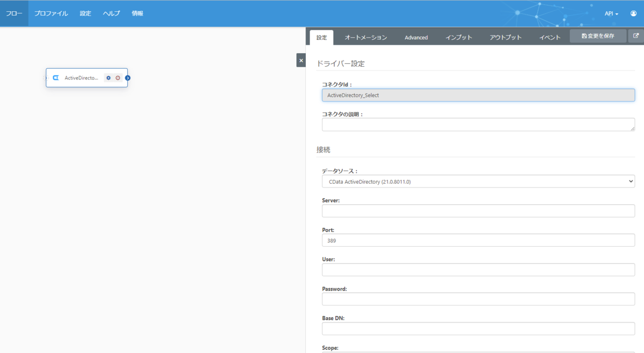The image size is (644, 353).
Task: Open settings in new window icon
Action: point(636,36)
